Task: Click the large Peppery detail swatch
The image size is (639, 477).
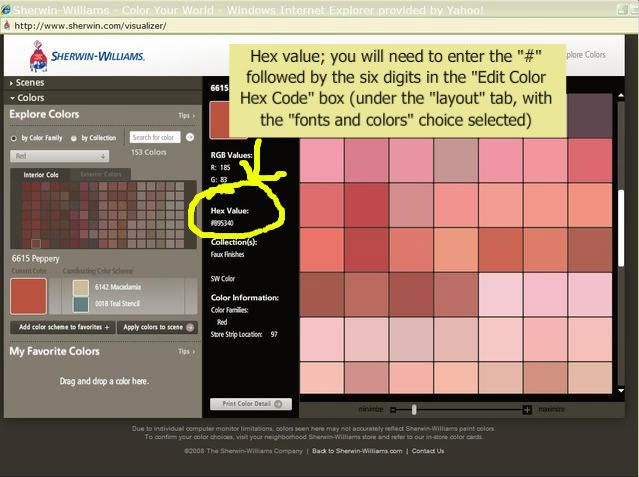Action: (x=220, y=120)
